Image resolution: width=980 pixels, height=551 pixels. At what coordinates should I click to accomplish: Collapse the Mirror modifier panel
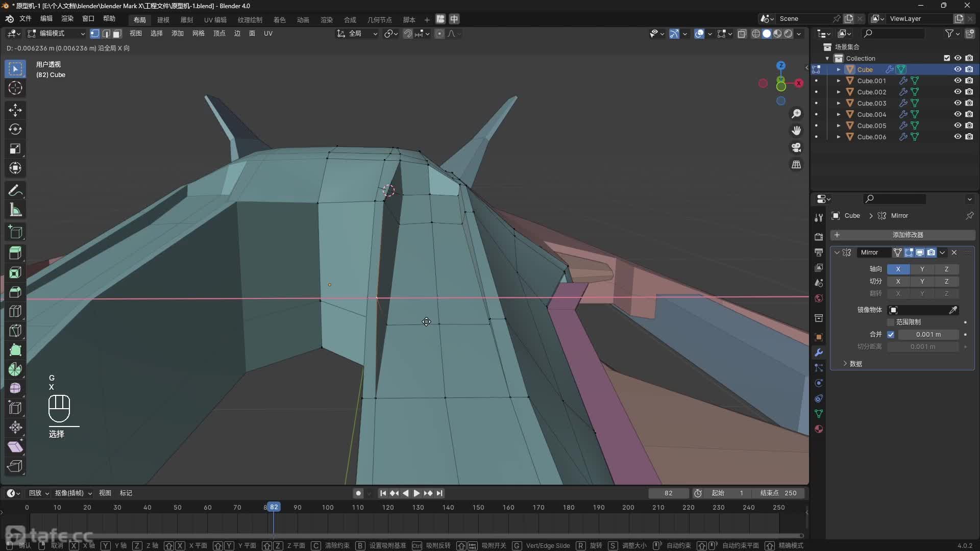click(x=837, y=253)
